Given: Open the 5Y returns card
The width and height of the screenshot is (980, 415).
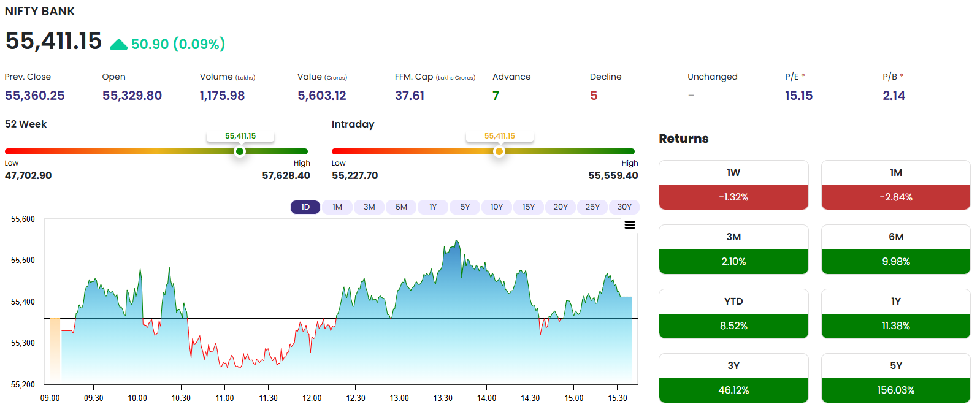Looking at the screenshot, I should pos(896,378).
